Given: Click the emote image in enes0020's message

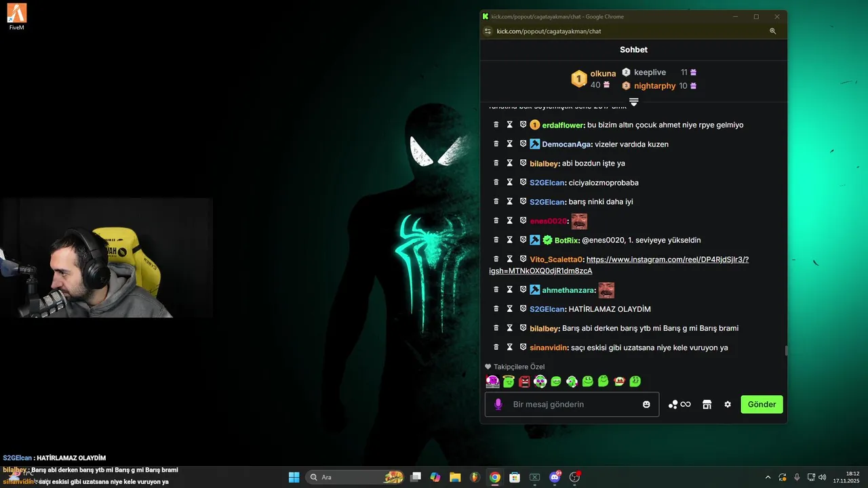Looking at the screenshot, I should 579,221.
